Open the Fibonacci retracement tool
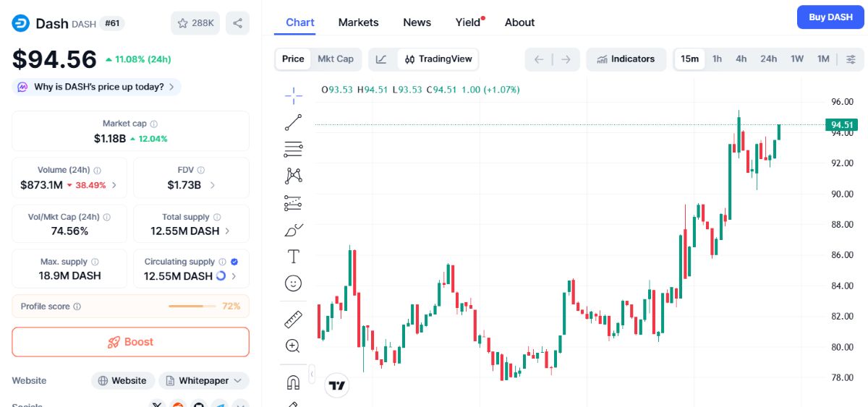The height and width of the screenshot is (407, 868). (293, 149)
